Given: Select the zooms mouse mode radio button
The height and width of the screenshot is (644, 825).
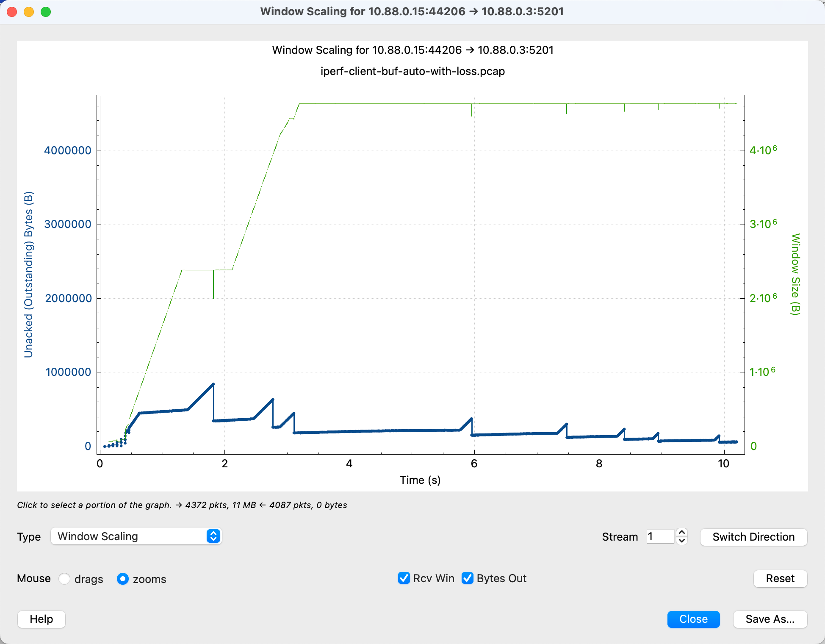Looking at the screenshot, I should coord(123,579).
